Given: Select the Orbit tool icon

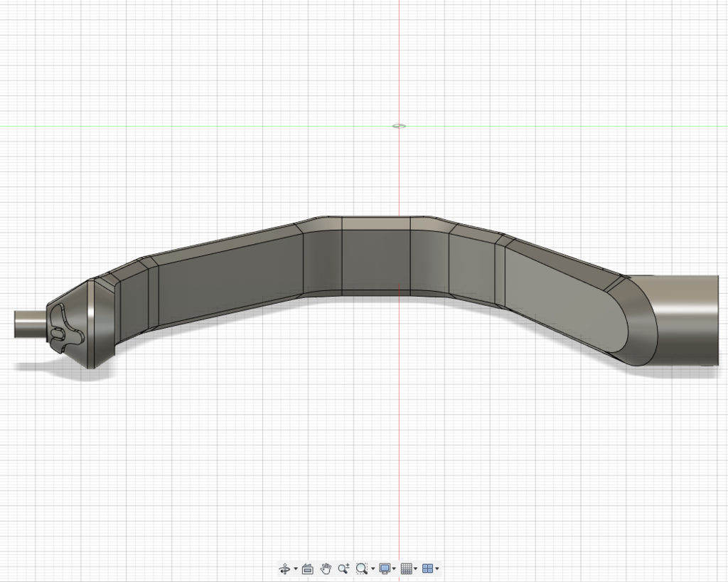Looking at the screenshot, I should click(x=284, y=568).
